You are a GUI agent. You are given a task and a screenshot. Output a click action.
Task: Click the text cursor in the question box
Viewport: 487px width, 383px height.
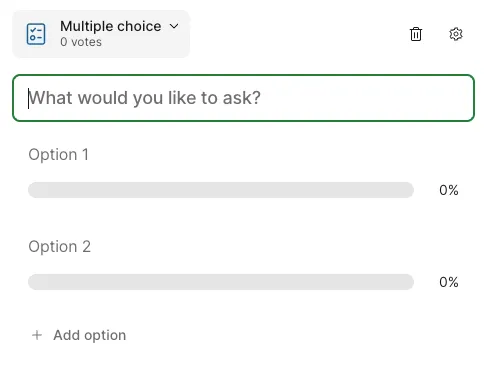point(29,98)
